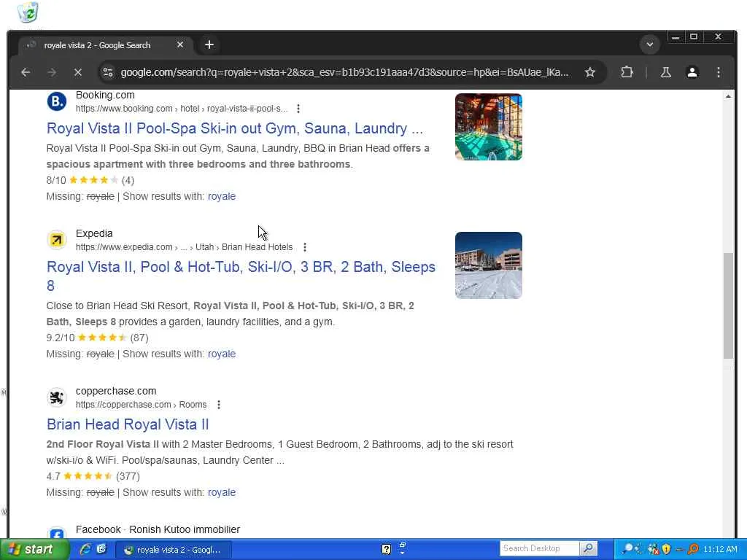Go forward one page
This screenshot has height=560, width=747.
[x=52, y=72]
